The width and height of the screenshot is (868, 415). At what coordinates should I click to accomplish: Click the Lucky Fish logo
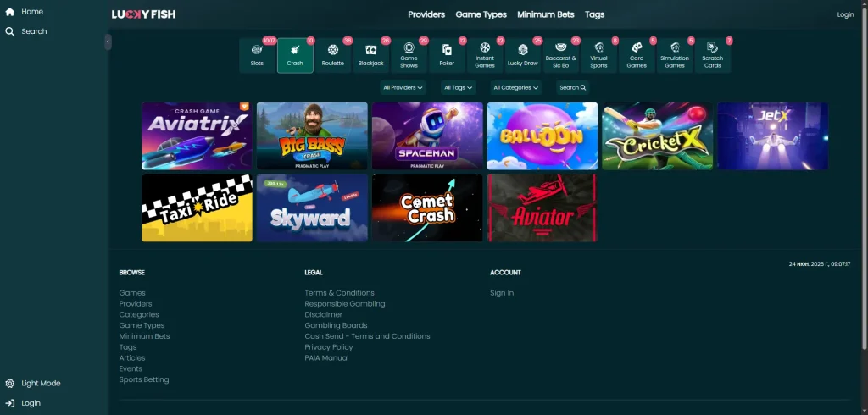pyautogui.click(x=143, y=14)
